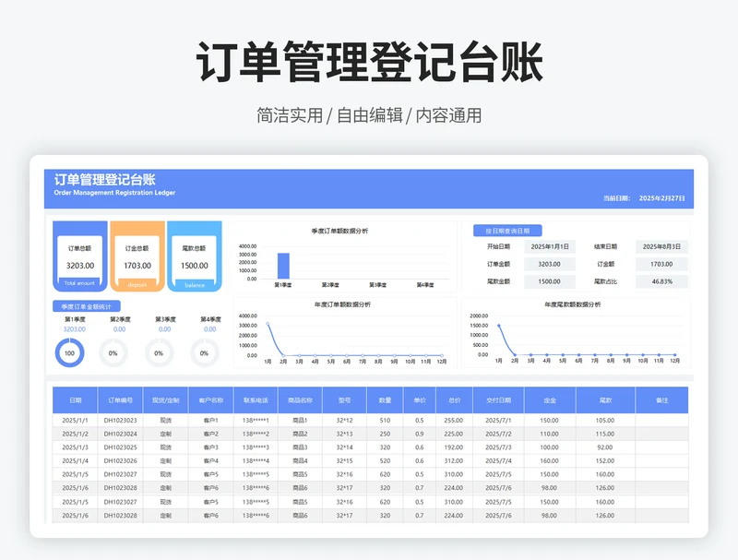Click the 现货/定制 column header

coord(166,400)
